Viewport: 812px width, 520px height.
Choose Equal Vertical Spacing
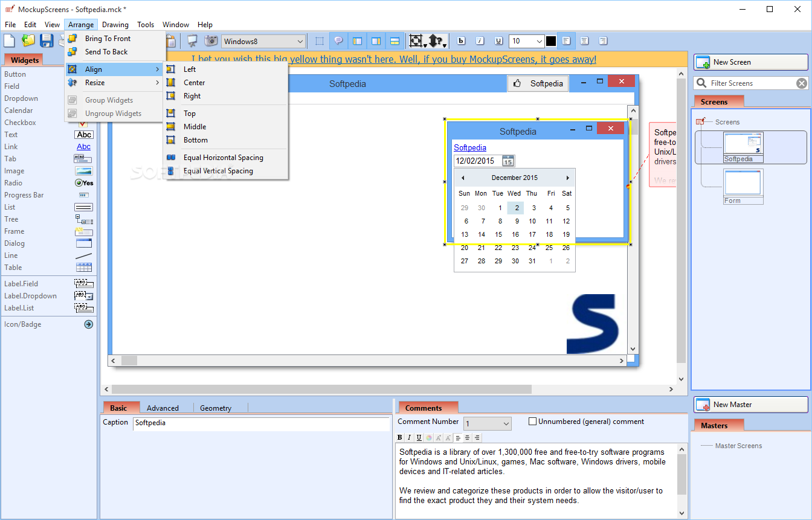pos(226,171)
